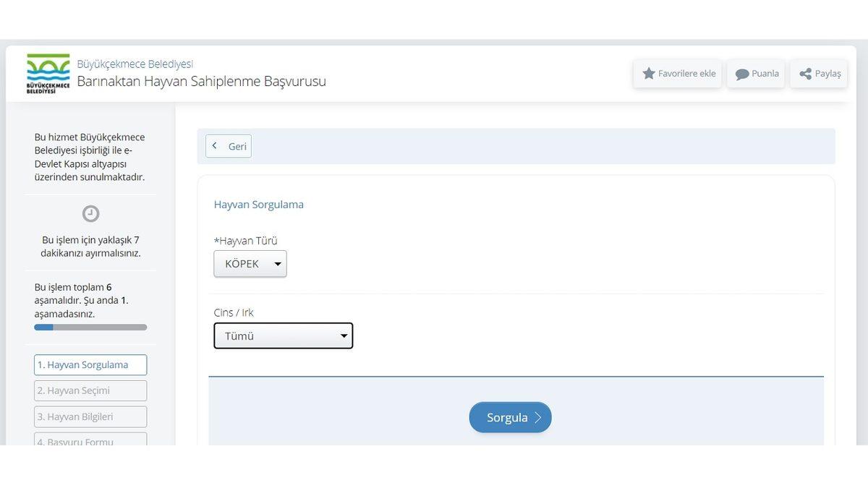868x488 pixels.
Task: Click the Cins / Irk dropdown arrow
Action: pyautogui.click(x=344, y=335)
